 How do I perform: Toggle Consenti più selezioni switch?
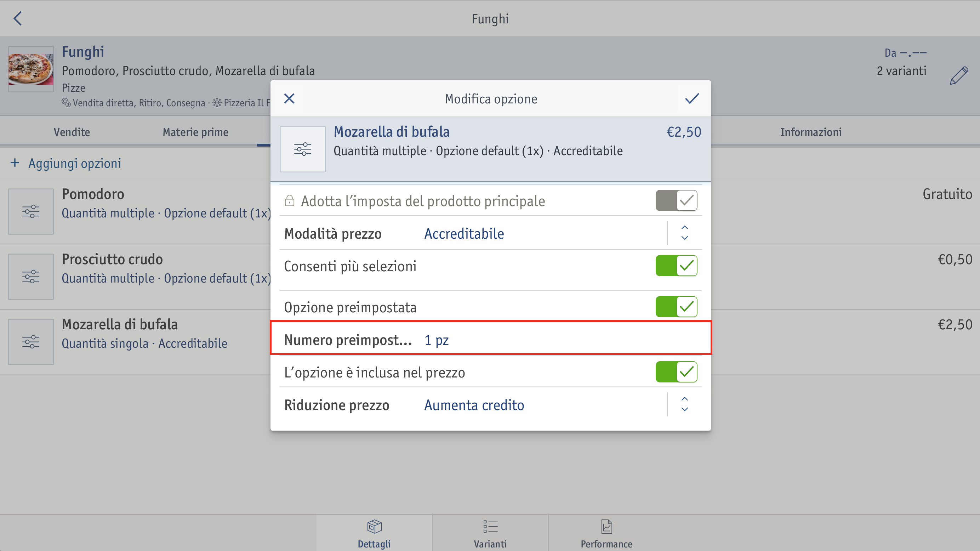(677, 266)
